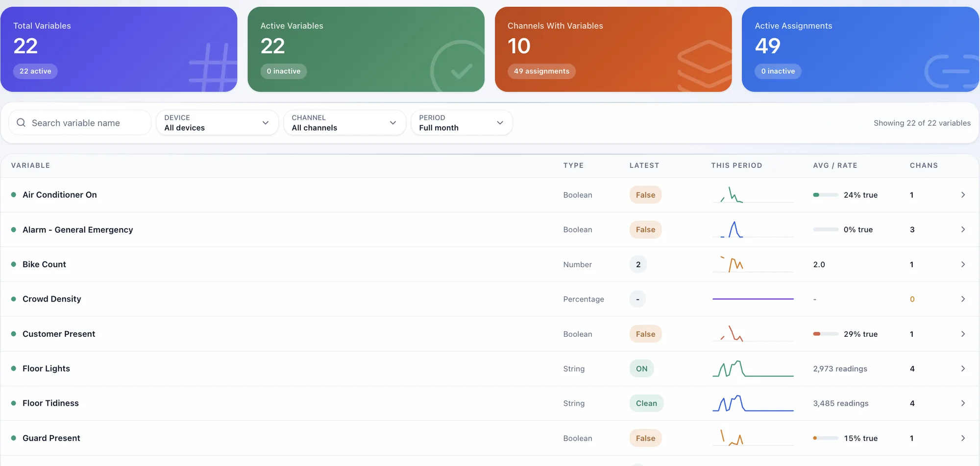
Task: Click the Air Conditioner On sparkline chart
Action: pos(753,195)
